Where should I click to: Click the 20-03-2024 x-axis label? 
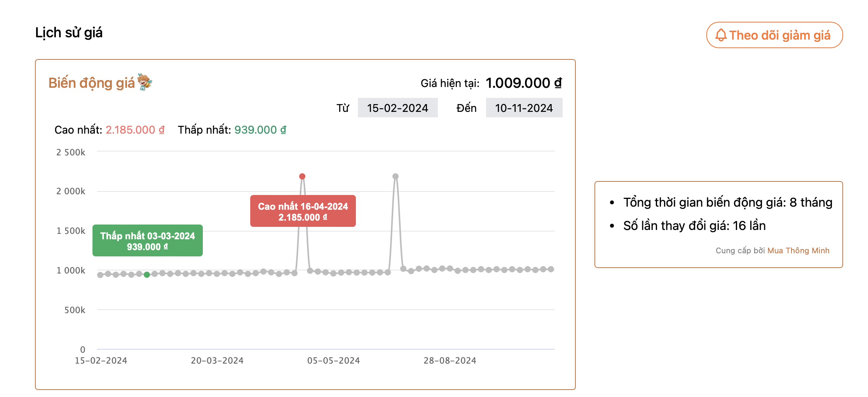217,360
